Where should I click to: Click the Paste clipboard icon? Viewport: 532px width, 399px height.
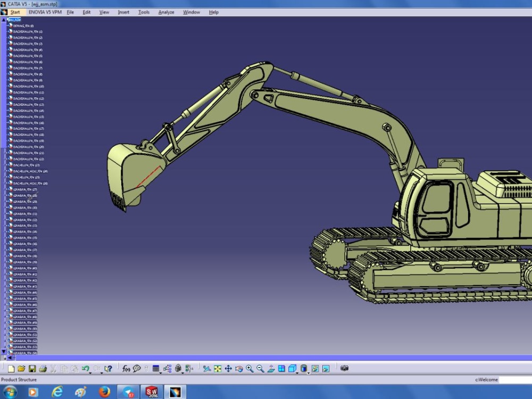pyautogui.click(x=74, y=369)
